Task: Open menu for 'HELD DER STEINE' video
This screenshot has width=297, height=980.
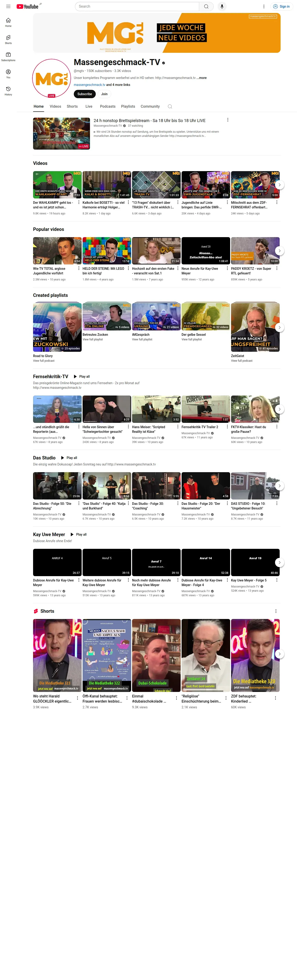Action: [128, 268]
